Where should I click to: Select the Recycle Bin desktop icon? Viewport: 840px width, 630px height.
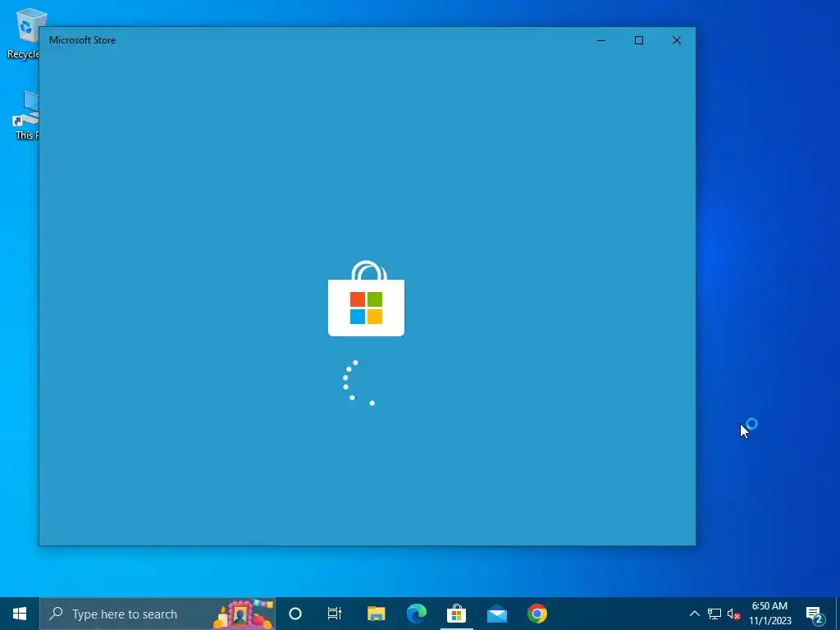(x=22, y=33)
